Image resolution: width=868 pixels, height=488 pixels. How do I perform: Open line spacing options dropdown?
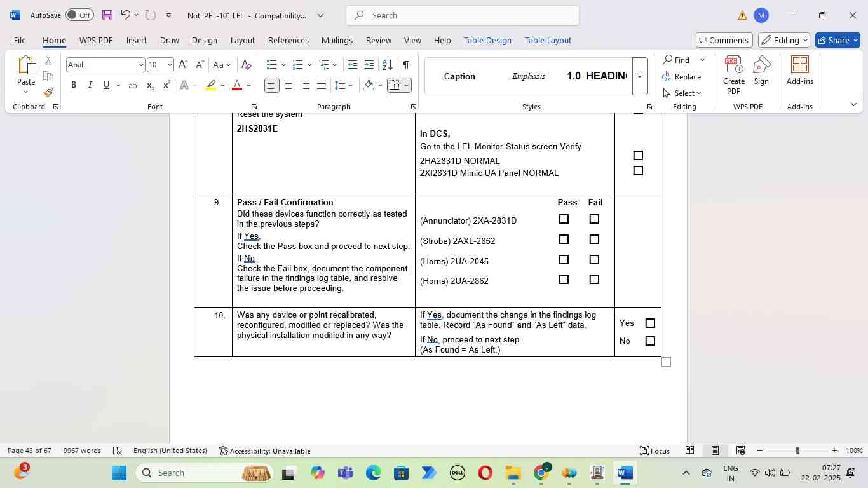(351, 85)
